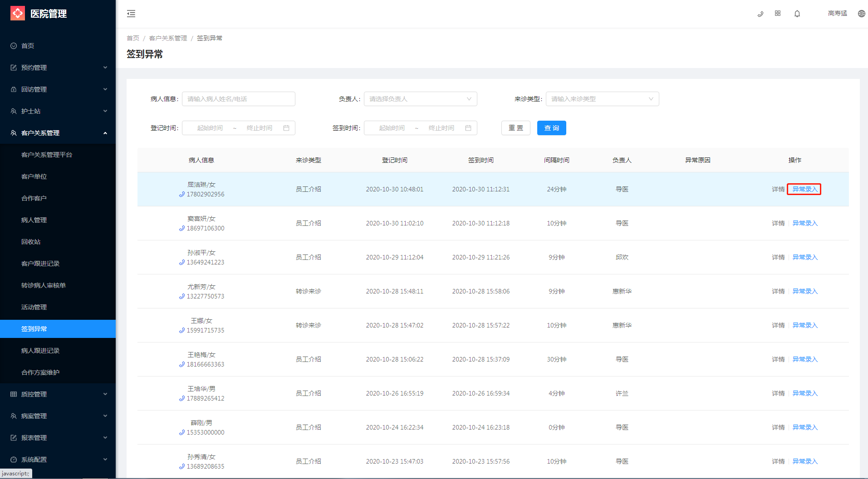Click 登记时间 起始时间 field
This screenshot has width=868, height=479.
210,128
